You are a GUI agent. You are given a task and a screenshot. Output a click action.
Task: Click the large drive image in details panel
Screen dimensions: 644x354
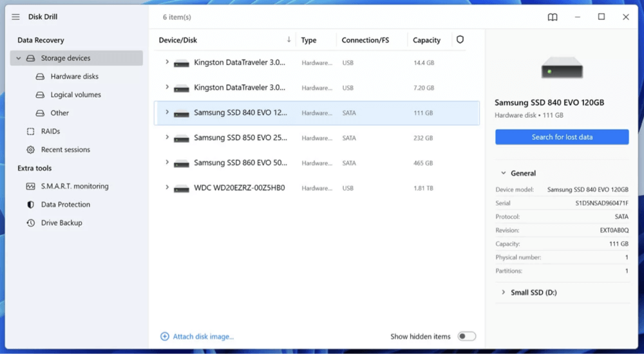pos(562,68)
